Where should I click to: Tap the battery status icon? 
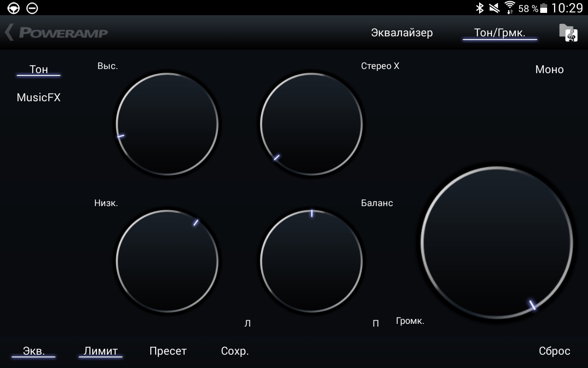544,8
